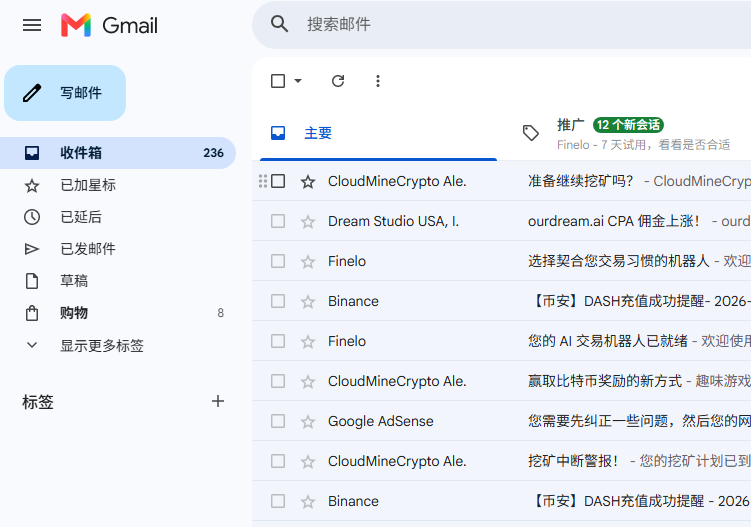751x527 pixels.
Task: Click the inbox tray icon in the sidebar
Action: 32,153
